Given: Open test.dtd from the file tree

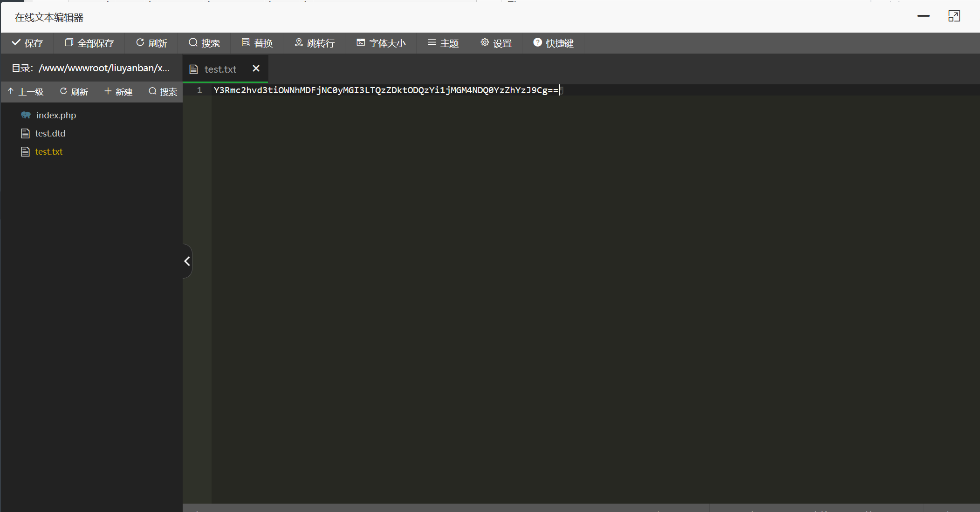Looking at the screenshot, I should 50,133.
